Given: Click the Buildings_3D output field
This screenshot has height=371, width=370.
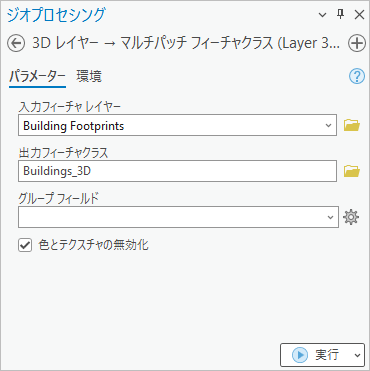Looking at the screenshot, I should [177, 171].
